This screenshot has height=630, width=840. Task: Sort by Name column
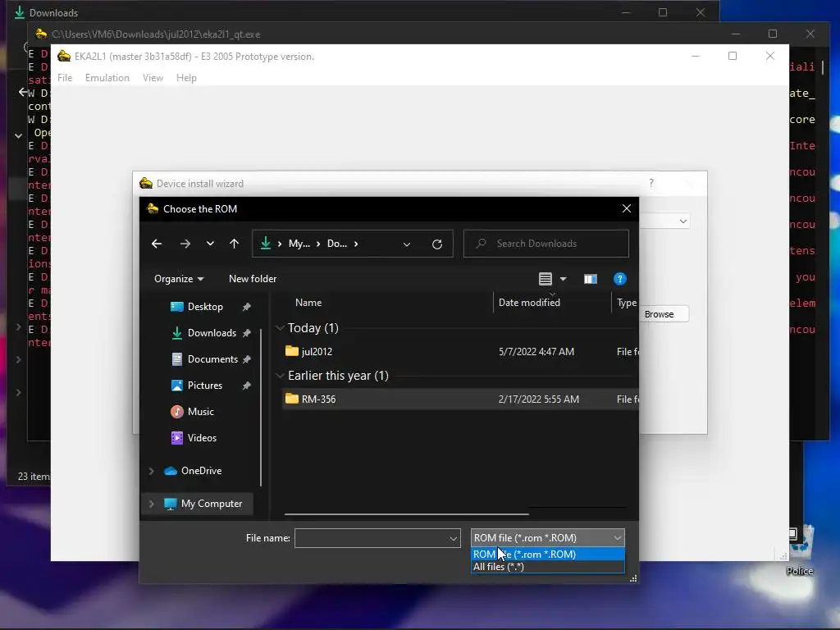click(x=308, y=303)
